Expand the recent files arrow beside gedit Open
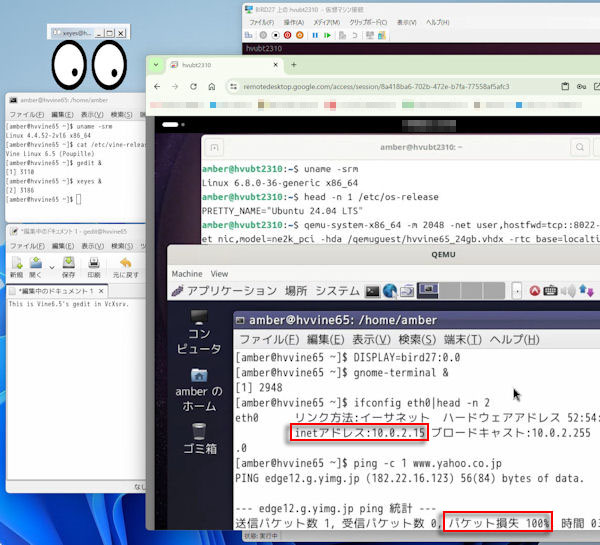The height and width of the screenshot is (545, 600). 52,267
